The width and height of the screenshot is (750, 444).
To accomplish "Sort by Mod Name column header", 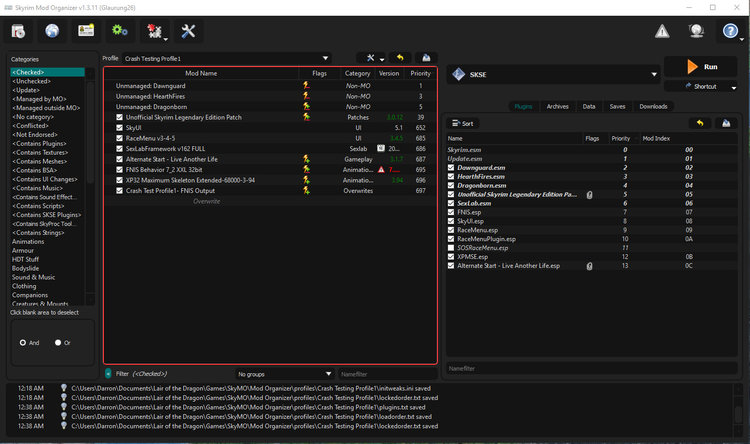I will [201, 73].
